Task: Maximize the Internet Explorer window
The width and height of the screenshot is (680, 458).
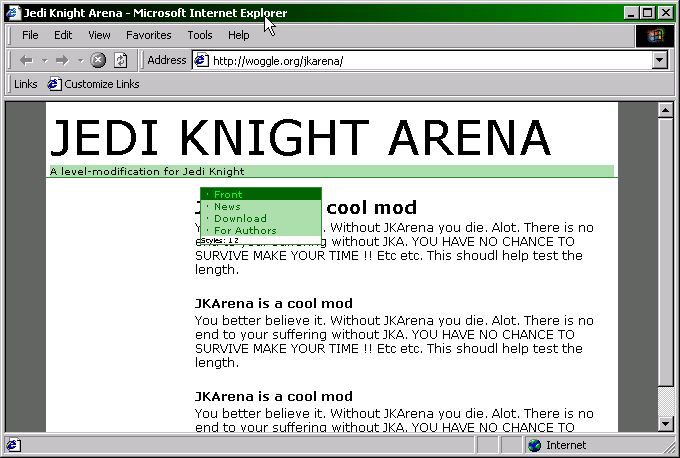Action: tap(647, 13)
